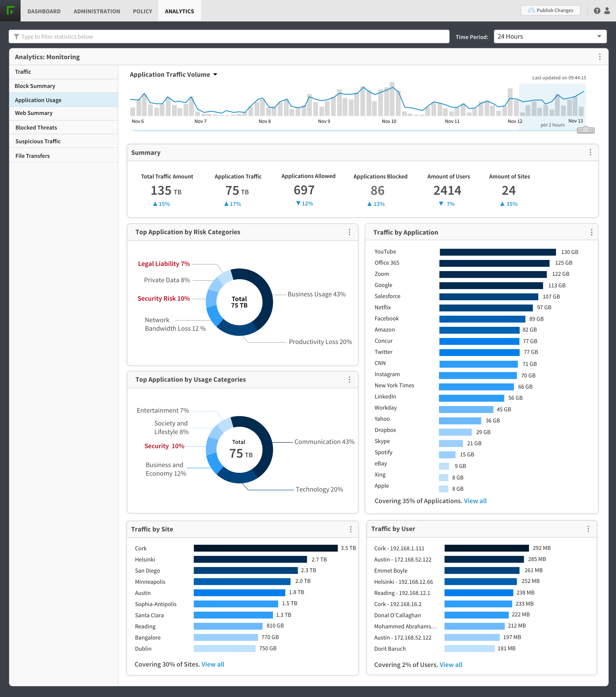
Task: Click View all under Traffic by User
Action: (451, 665)
